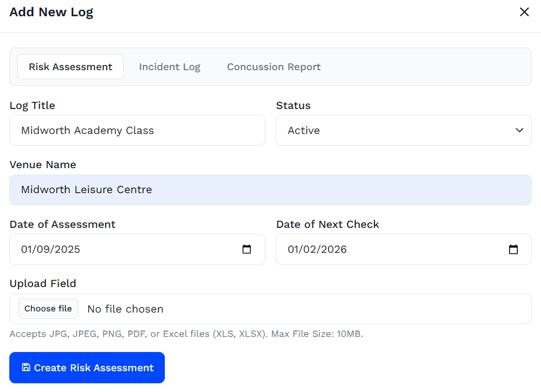This screenshot has width=541, height=392.
Task: Open calendar picker for Date of Assessment
Action: [247, 249]
